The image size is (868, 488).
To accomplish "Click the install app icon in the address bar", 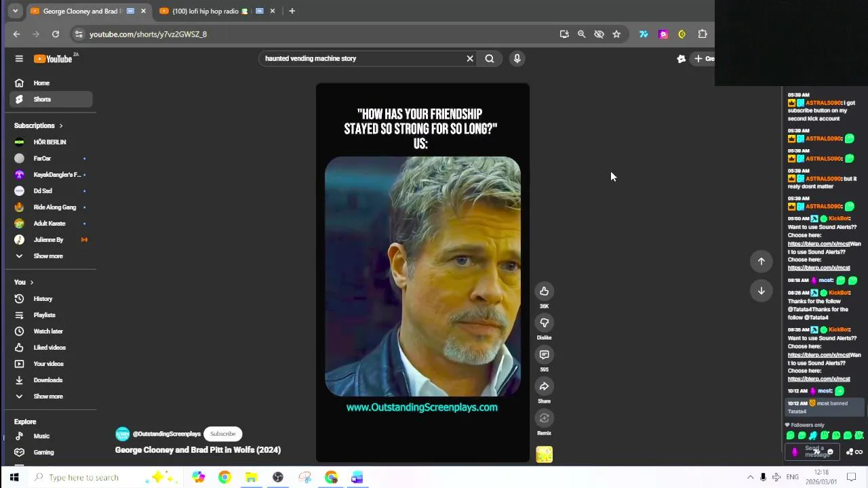I will (x=564, y=34).
